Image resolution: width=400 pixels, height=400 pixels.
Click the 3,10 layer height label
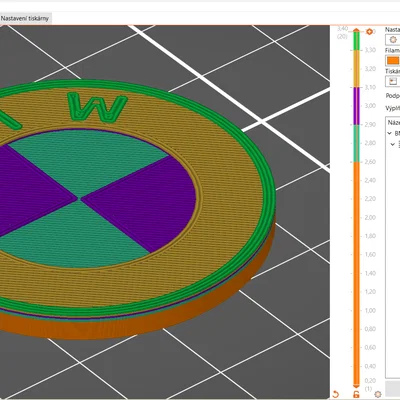tap(370, 87)
